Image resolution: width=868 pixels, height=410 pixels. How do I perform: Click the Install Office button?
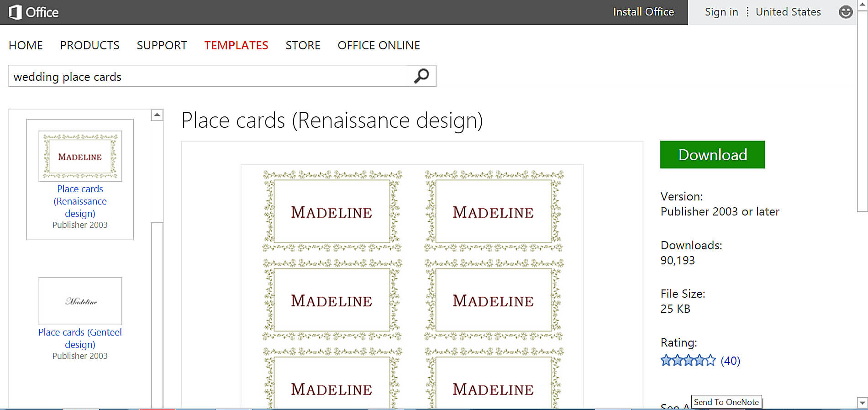tap(643, 12)
